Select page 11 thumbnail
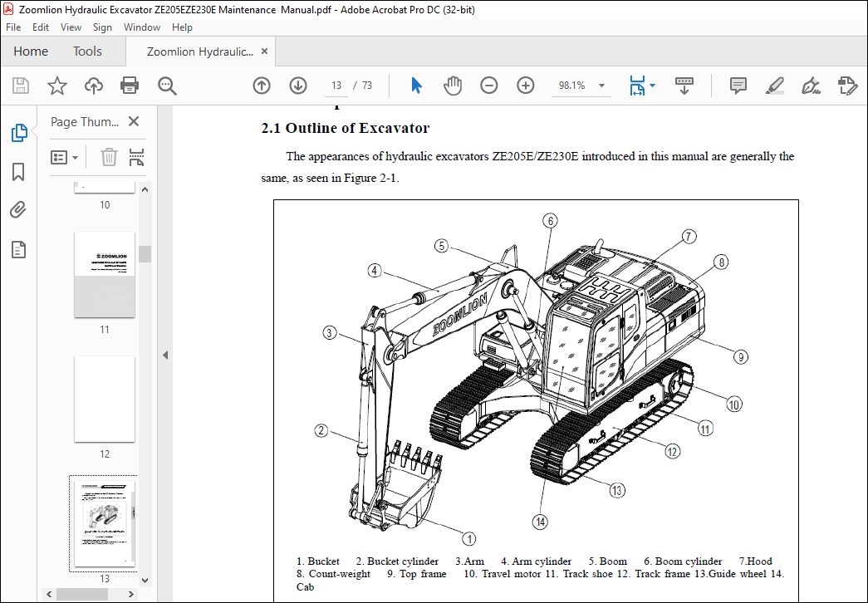 pyautogui.click(x=105, y=275)
